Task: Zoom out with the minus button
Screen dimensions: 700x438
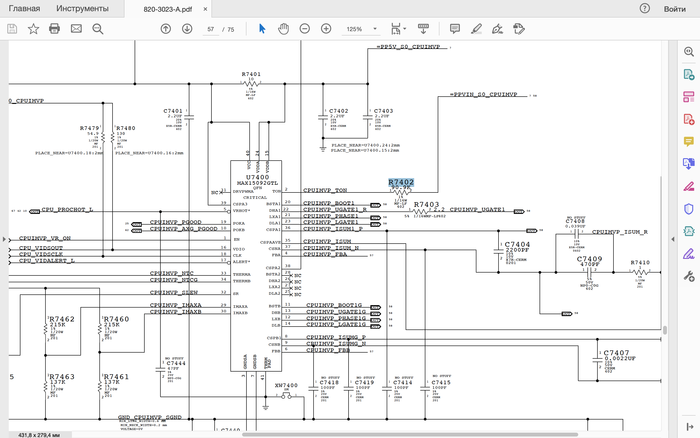Action: point(304,29)
